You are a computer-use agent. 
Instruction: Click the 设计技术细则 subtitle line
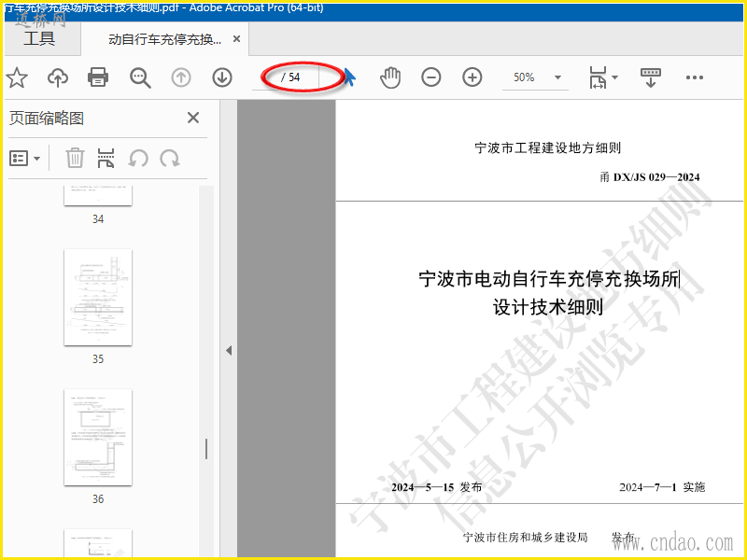548,307
